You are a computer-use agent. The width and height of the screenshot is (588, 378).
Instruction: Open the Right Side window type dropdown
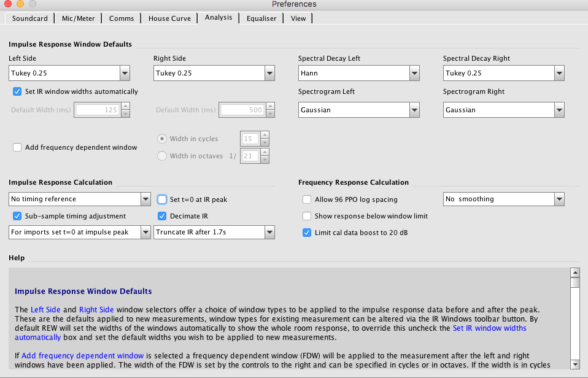214,73
